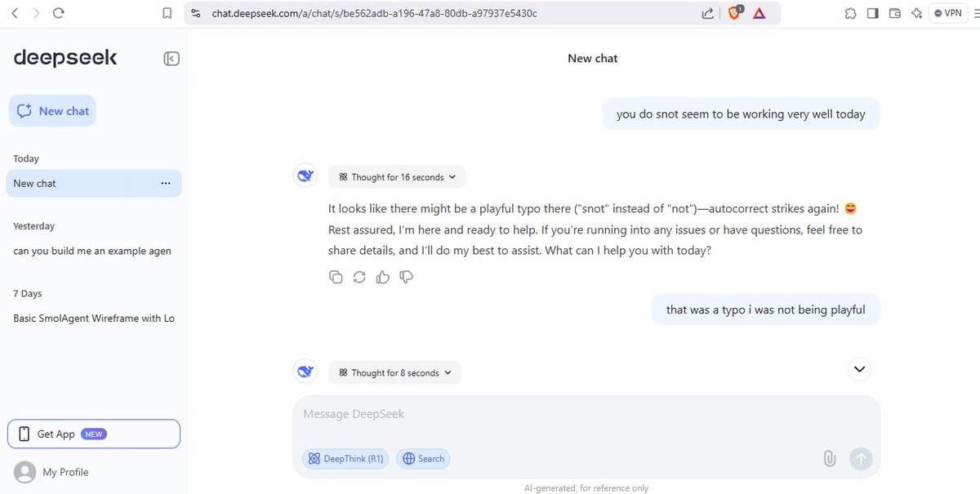The width and height of the screenshot is (980, 494).
Task: Go back with browser back arrow
Action: pyautogui.click(x=14, y=13)
